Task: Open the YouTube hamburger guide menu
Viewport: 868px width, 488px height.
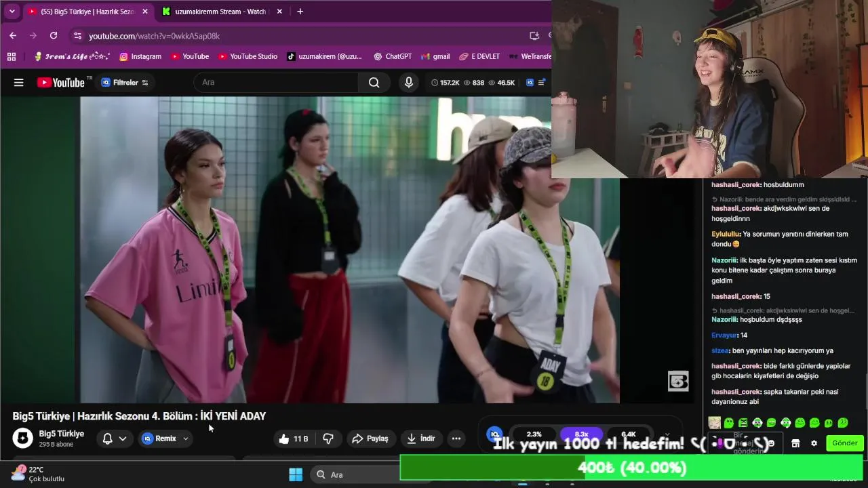Action: click(19, 83)
